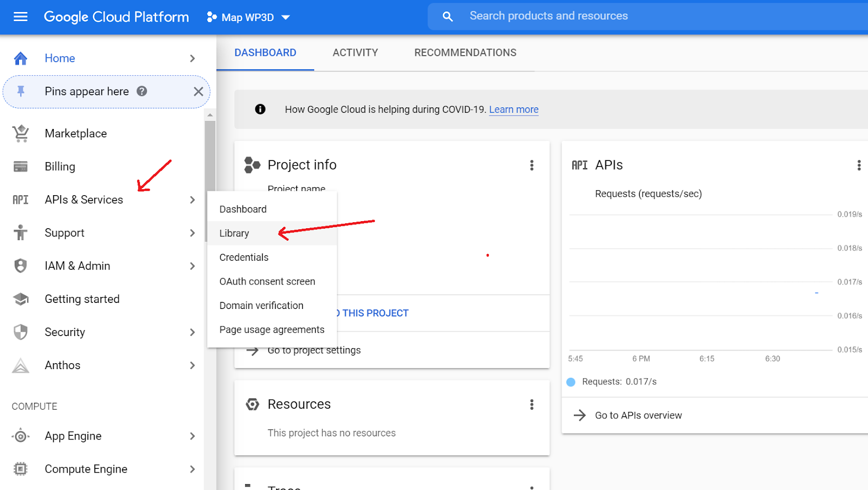
Task: Expand the Security submenu chevron
Action: [x=193, y=332]
